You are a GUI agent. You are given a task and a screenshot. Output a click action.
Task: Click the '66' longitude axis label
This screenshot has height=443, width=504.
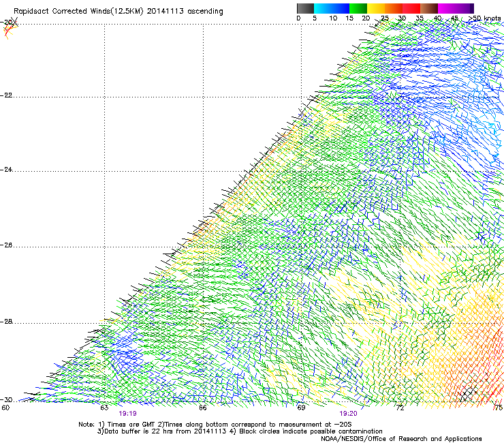click(202, 408)
